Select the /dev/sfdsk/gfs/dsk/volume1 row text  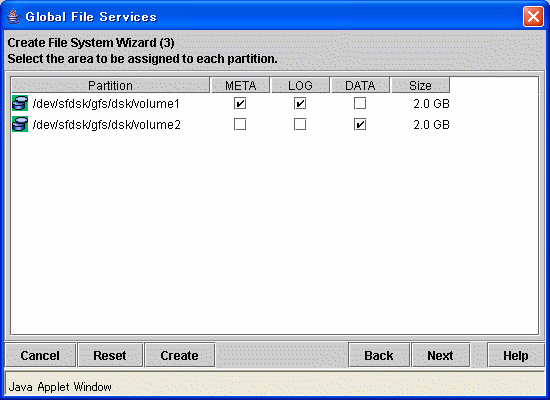pyautogui.click(x=106, y=104)
